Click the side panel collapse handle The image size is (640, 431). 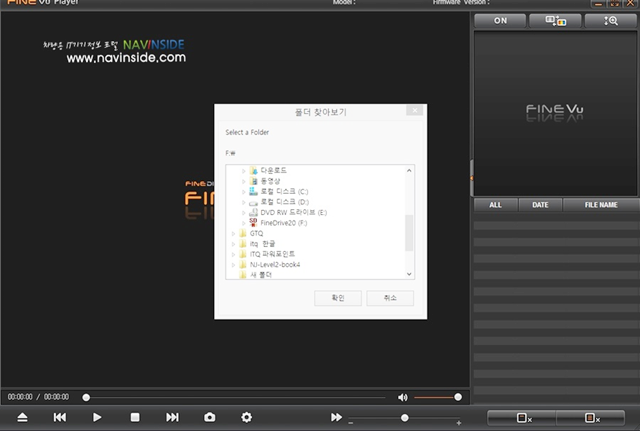(x=472, y=178)
